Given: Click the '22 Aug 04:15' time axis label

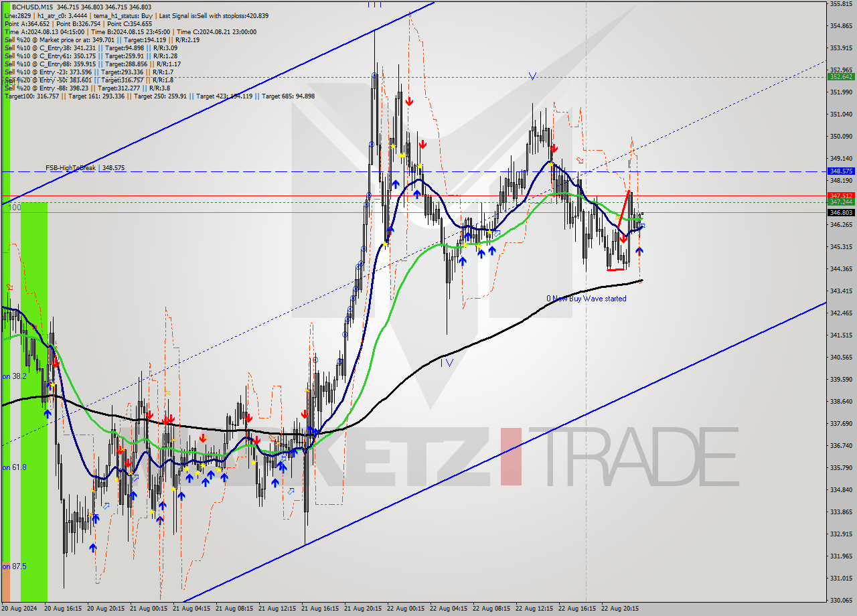Looking at the screenshot, I should point(449,609).
